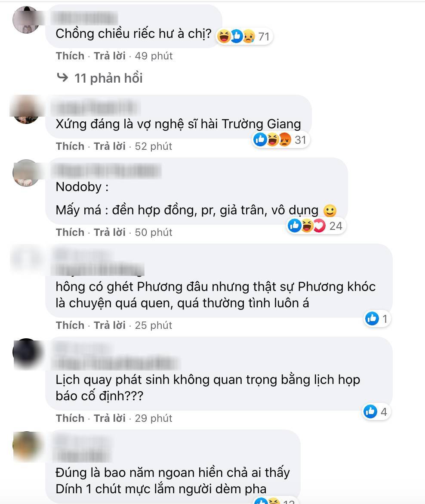Open the dark avatar of the 'Lịch quay' commenter

tap(26, 353)
